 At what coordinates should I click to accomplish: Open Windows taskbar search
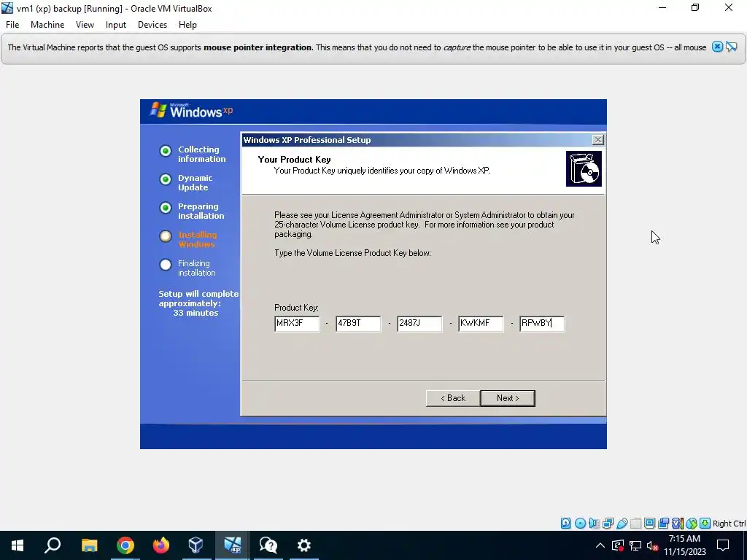pyautogui.click(x=53, y=545)
